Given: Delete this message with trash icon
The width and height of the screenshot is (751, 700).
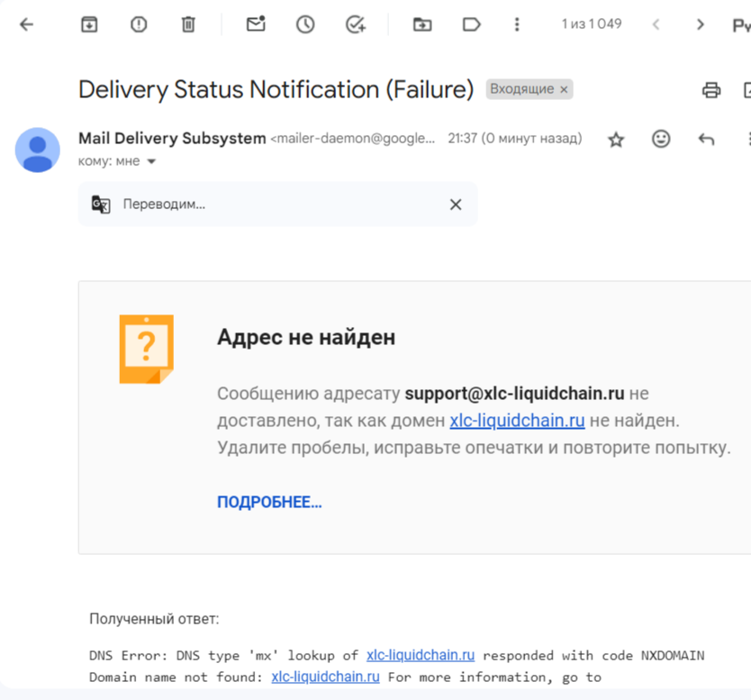Looking at the screenshot, I should (188, 25).
